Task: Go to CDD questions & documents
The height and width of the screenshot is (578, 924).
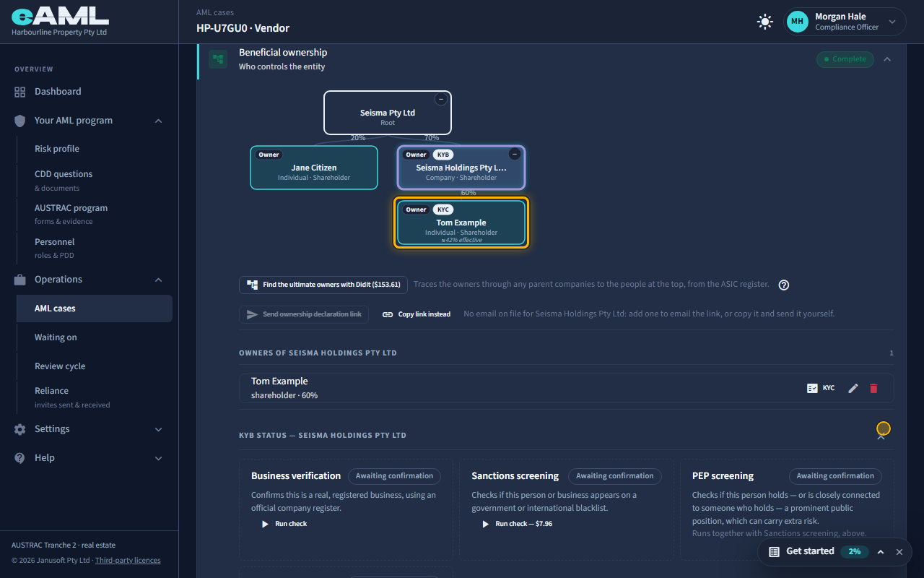Action: 95,180
